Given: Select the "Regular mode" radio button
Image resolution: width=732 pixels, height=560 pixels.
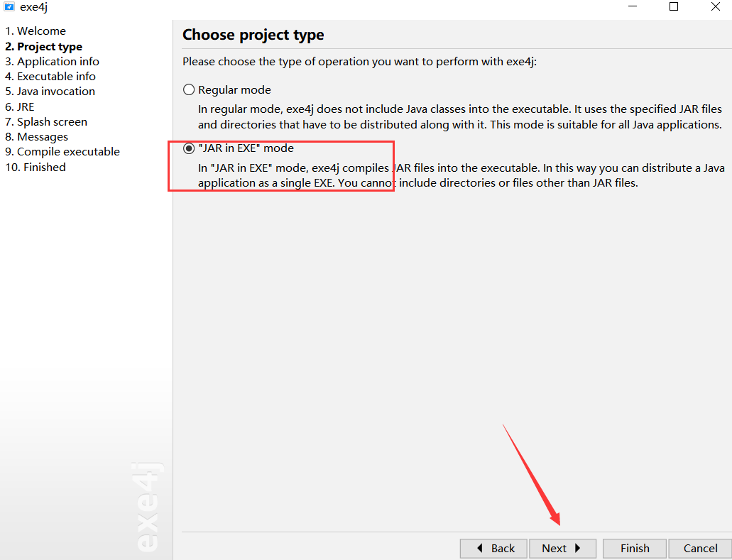Looking at the screenshot, I should coord(188,89).
